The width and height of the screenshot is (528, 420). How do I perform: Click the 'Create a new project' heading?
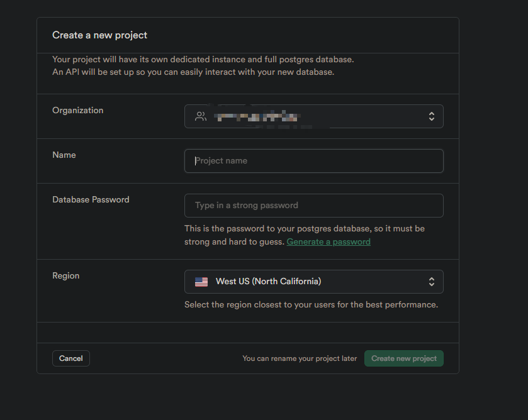pyautogui.click(x=99, y=35)
